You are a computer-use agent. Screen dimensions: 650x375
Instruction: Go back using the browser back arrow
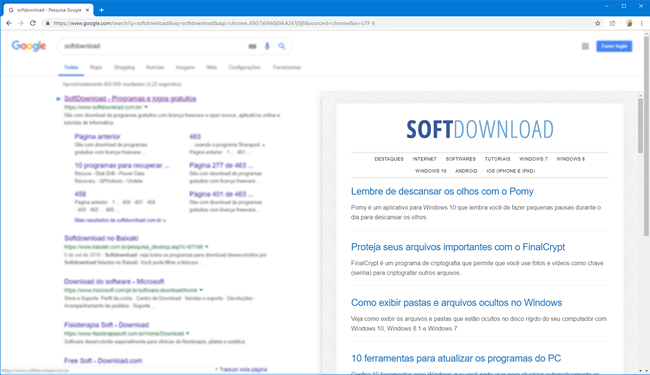pos(9,23)
